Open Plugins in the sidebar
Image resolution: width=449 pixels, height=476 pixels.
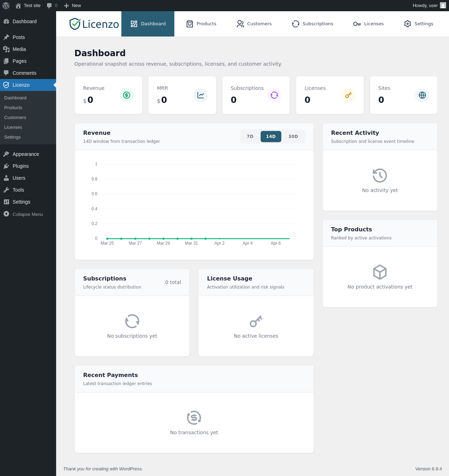(28, 166)
